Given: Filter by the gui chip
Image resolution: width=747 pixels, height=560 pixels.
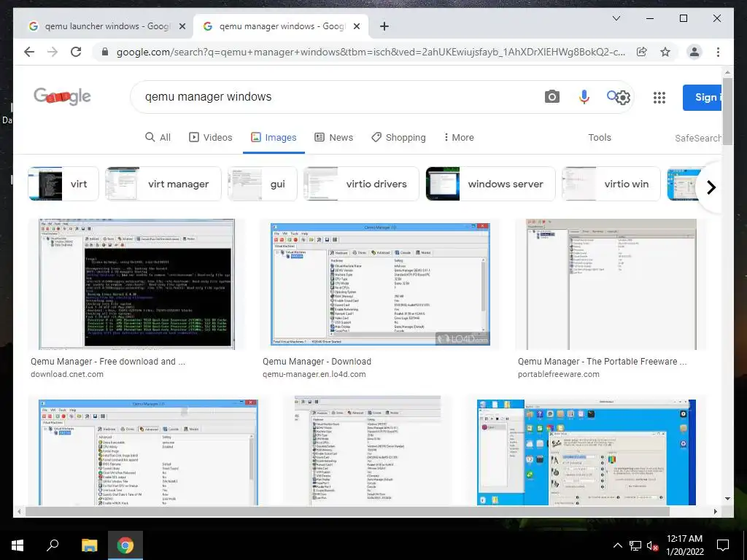Looking at the screenshot, I should [x=263, y=184].
